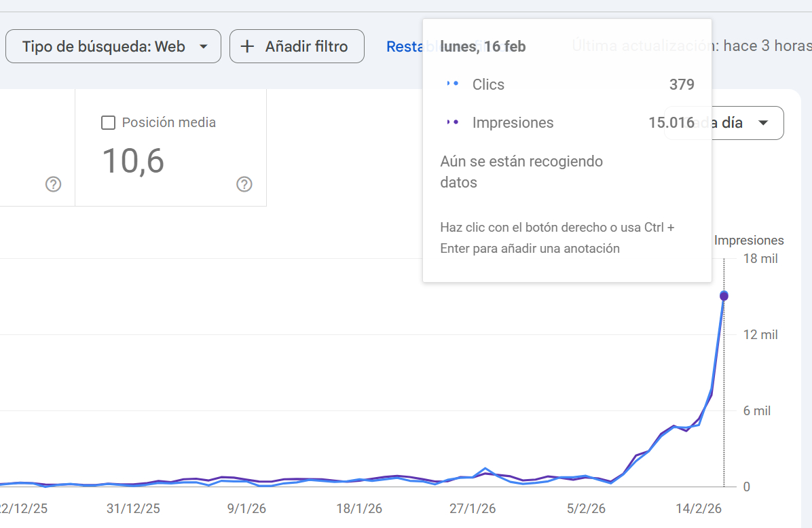This screenshot has width=812, height=528.
Task: Select the 10,6 Posición media value
Action: [133, 161]
